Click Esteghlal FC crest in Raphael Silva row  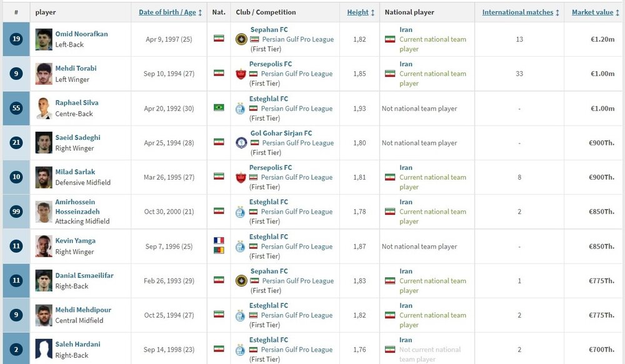click(x=241, y=109)
